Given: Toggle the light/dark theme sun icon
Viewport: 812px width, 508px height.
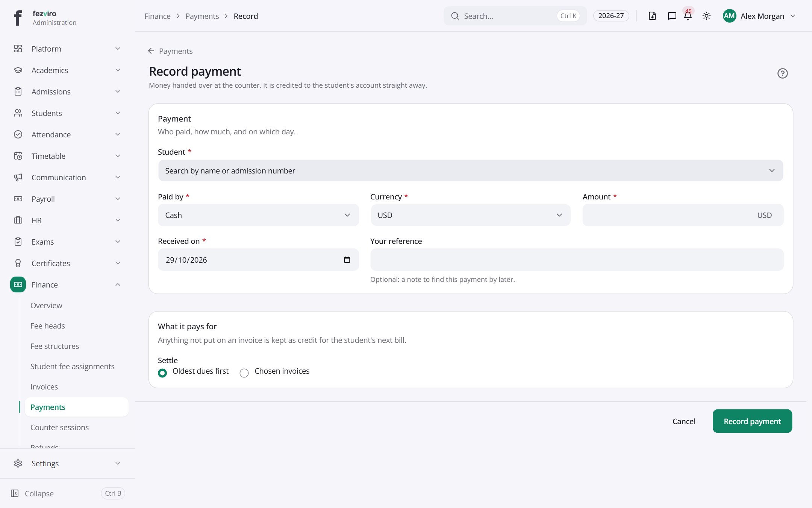Looking at the screenshot, I should [706, 16].
